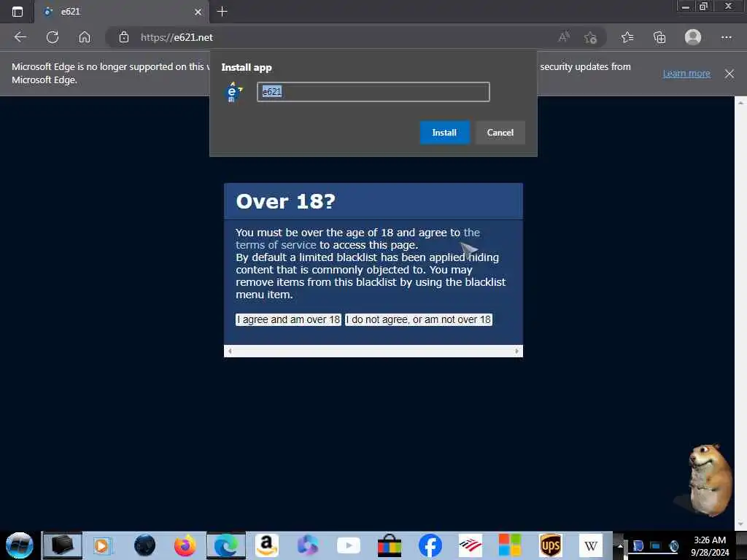Add this page to favorites star
Image resolution: width=747 pixels, height=560 pixels.
coord(590,37)
